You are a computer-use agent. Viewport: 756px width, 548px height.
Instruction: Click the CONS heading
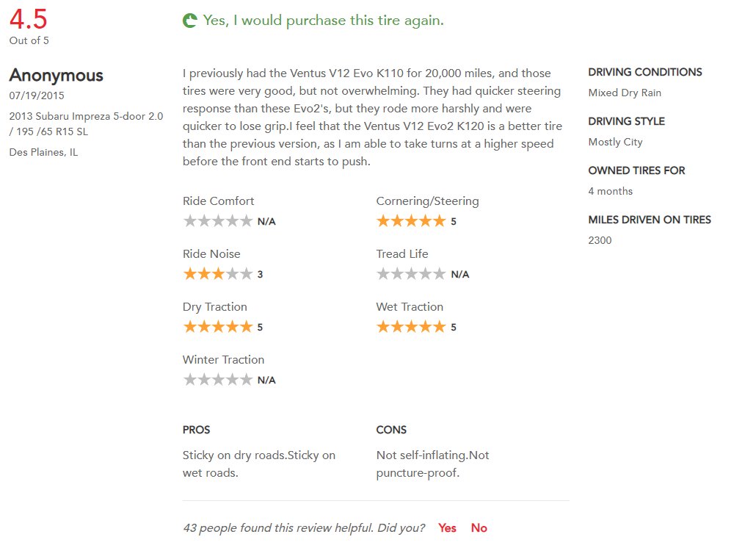point(391,430)
